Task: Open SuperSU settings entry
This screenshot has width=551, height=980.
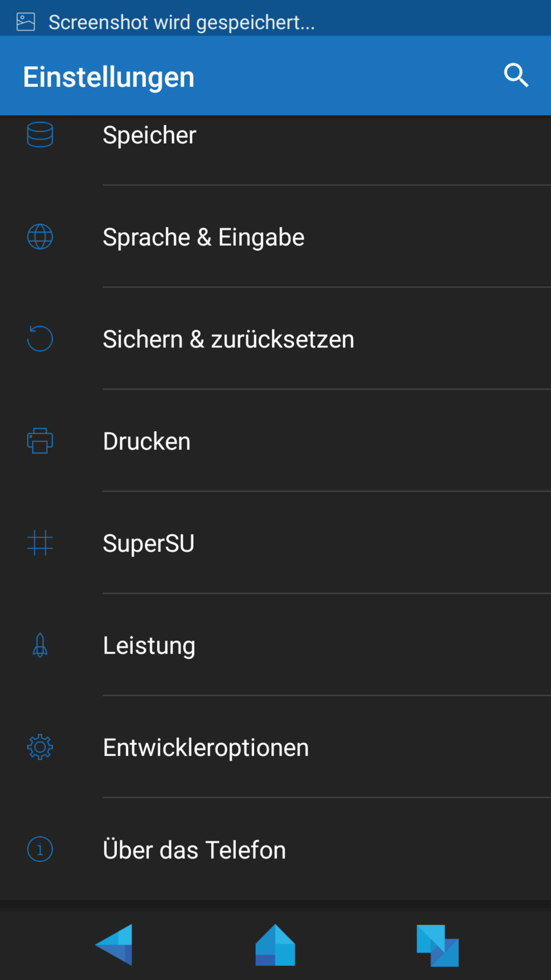Action: click(149, 543)
